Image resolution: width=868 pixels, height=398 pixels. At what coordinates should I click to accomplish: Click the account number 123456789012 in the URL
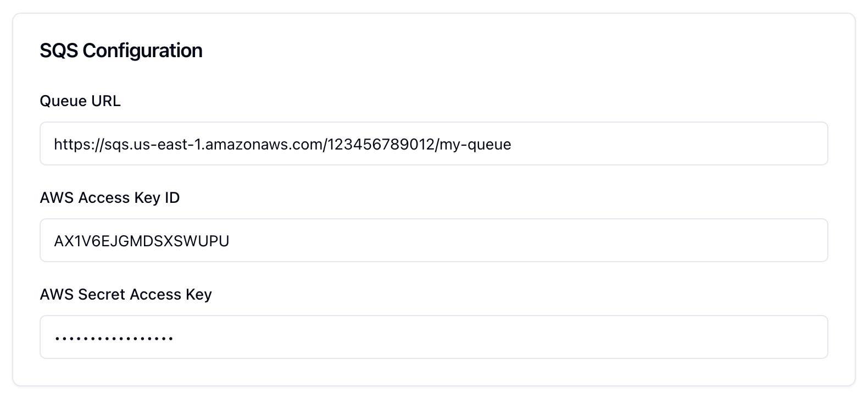[x=381, y=144]
